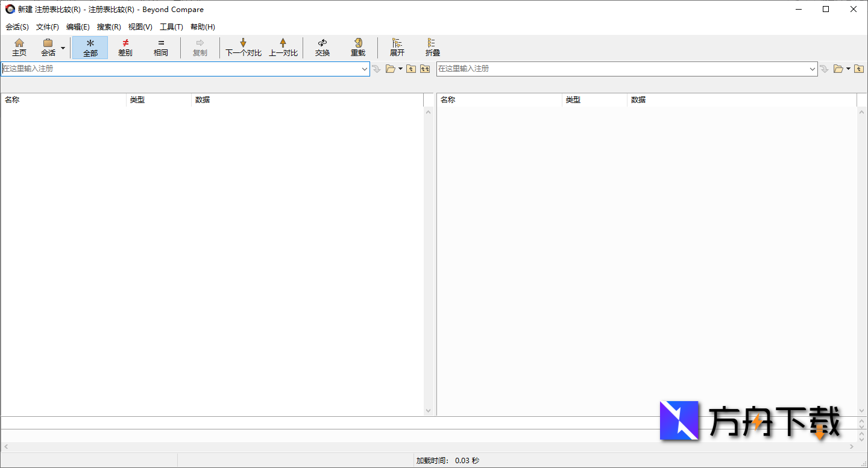Click the 上一个对比 up arrow icon
868x468 pixels.
click(x=283, y=43)
